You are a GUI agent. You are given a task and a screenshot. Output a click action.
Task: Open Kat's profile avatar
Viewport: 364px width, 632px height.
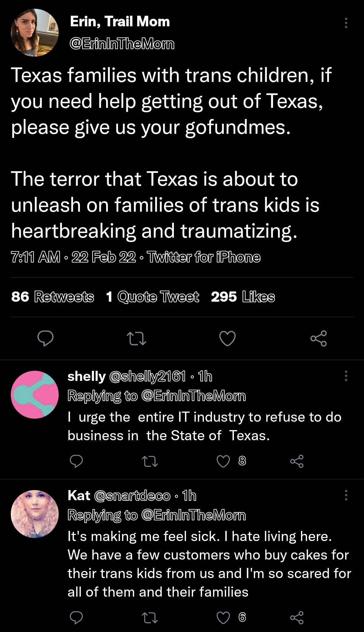point(35,514)
